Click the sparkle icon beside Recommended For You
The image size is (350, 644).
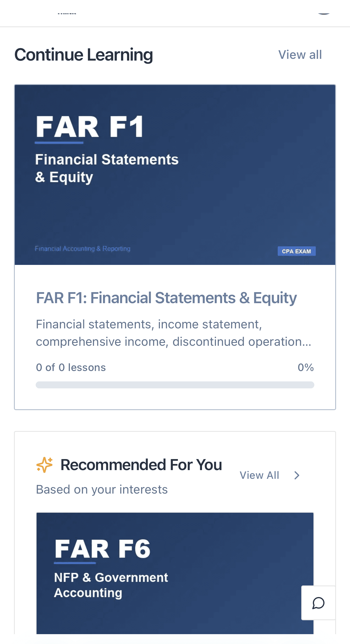click(44, 465)
